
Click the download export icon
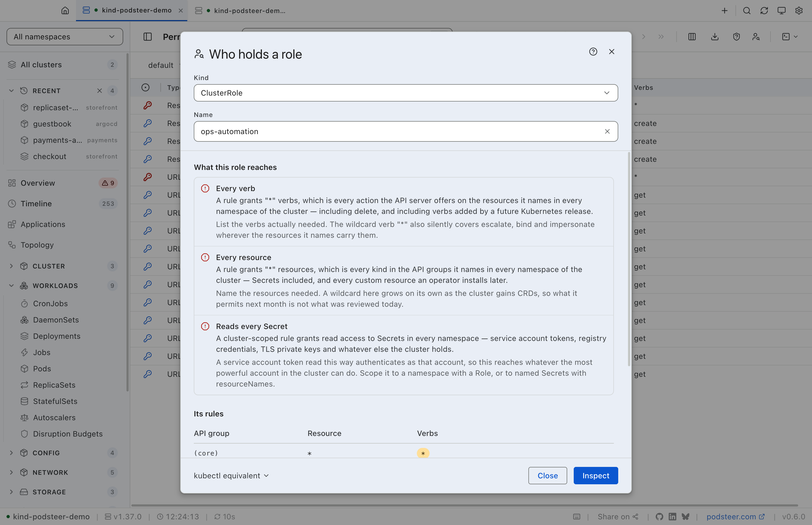pos(715,36)
